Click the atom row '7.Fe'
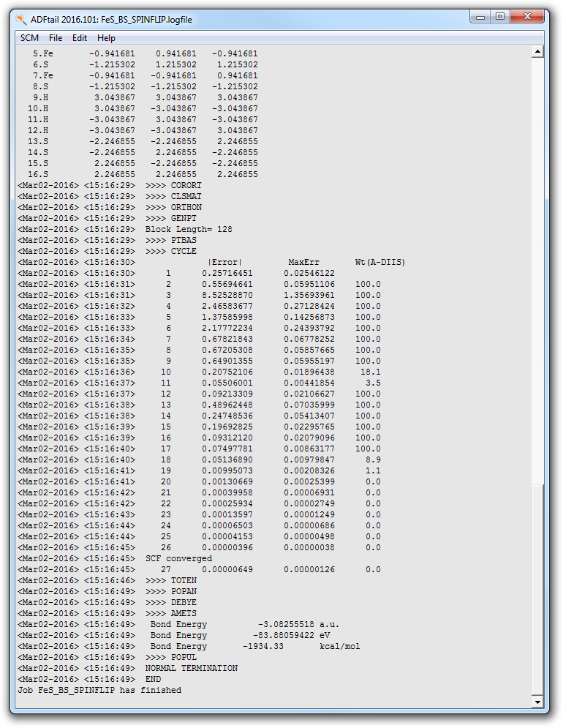The height and width of the screenshot is (728, 563). click(x=145, y=75)
